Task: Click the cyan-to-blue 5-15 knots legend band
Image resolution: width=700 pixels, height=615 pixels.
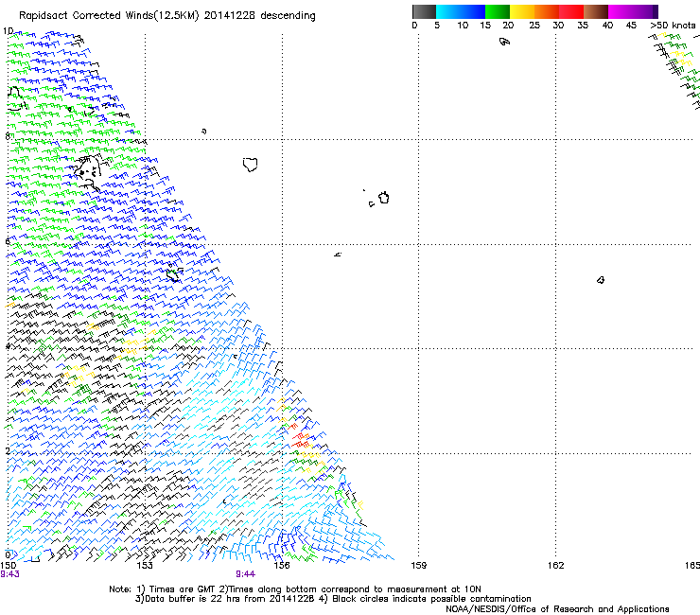Action: pyautogui.click(x=461, y=11)
